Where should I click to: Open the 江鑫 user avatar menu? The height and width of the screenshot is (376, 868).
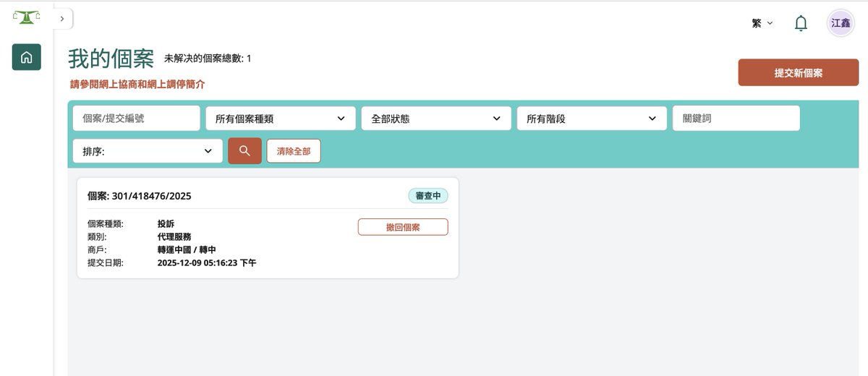841,23
